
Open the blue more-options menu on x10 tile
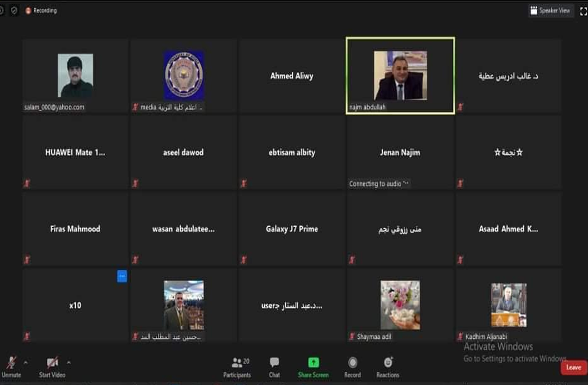tap(122, 277)
